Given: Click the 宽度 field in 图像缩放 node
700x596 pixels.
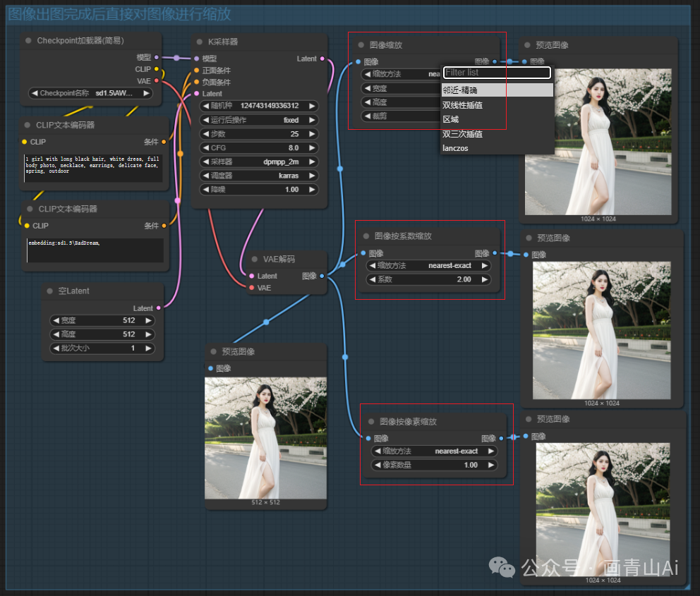Looking at the screenshot, I should [401, 88].
